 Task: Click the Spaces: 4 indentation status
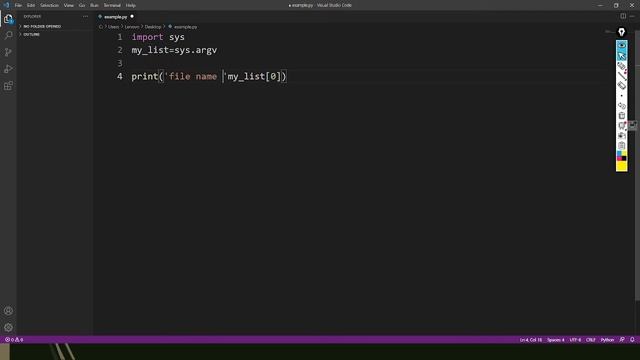[x=556, y=340]
